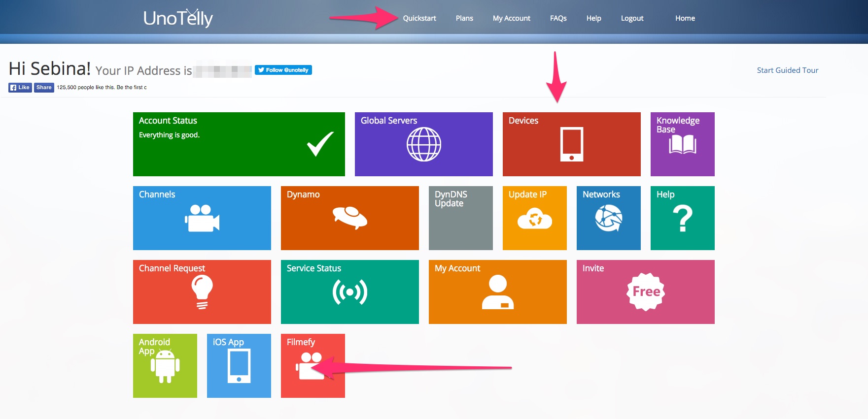The height and width of the screenshot is (419, 868).
Task: Open the Knowledge Base book tile
Action: 682,144
